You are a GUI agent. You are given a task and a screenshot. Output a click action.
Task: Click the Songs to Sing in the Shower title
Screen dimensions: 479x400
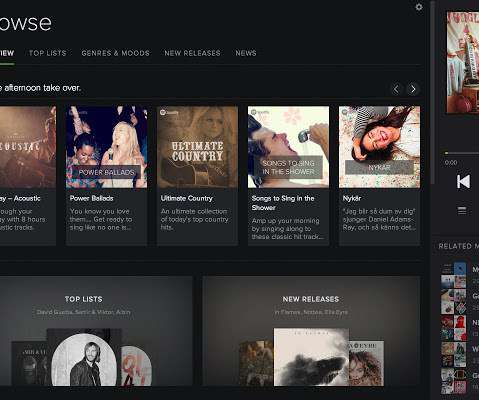(x=283, y=203)
